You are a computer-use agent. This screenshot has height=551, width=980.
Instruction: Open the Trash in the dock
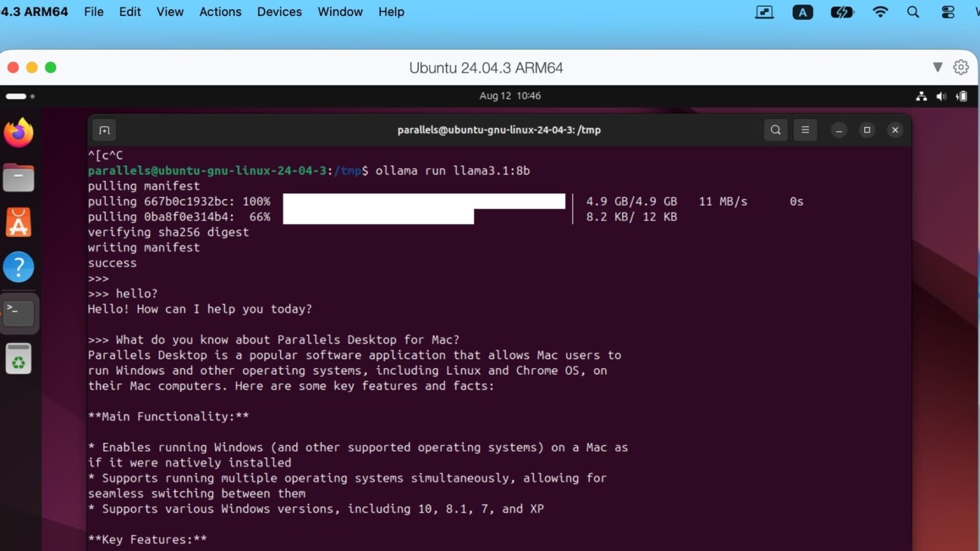pos(18,359)
